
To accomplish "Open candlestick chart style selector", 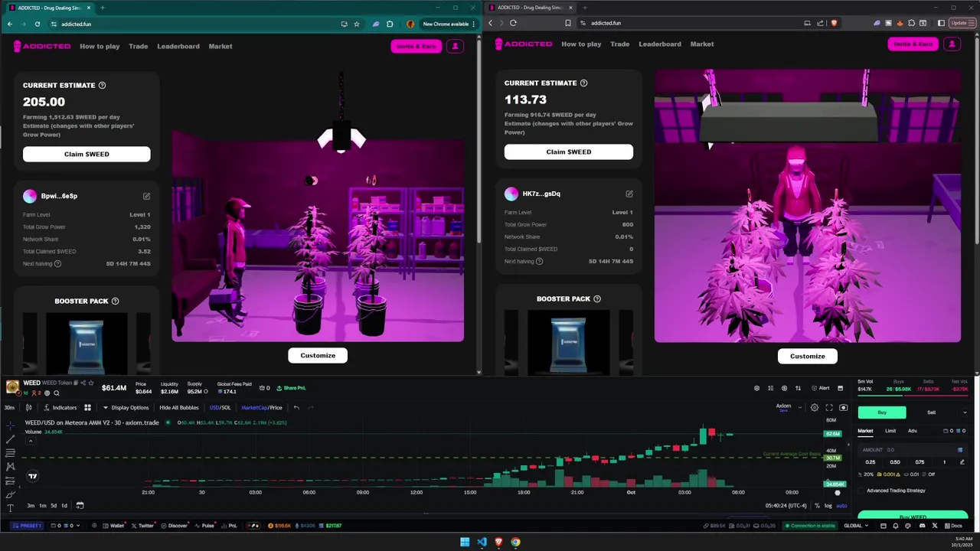I will 29,408.
